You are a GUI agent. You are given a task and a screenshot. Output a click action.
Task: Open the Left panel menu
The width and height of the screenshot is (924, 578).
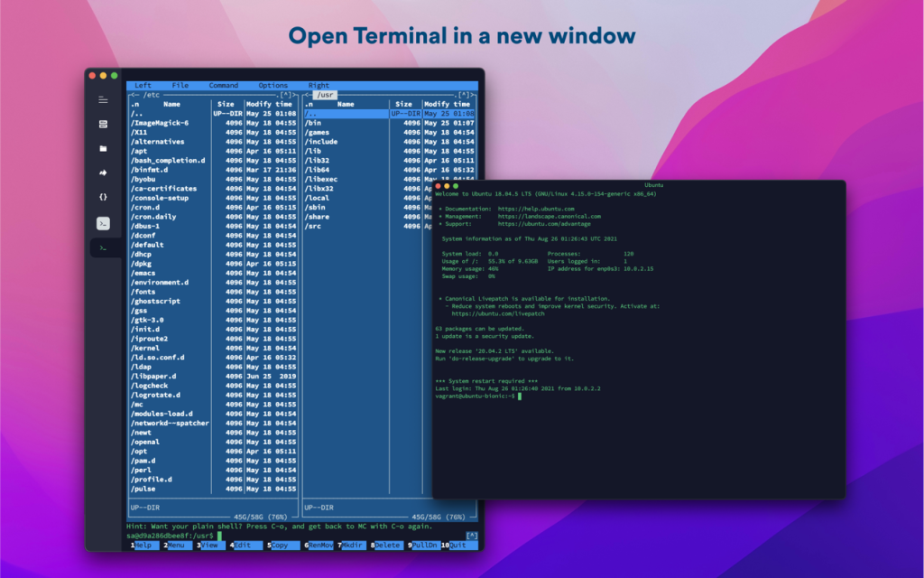[143, 86]
